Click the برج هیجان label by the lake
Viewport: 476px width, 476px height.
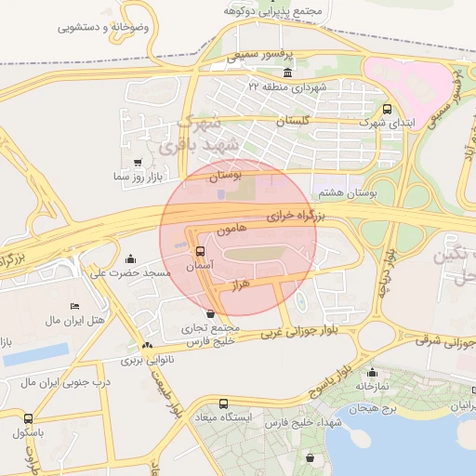(x=373, y=409)
